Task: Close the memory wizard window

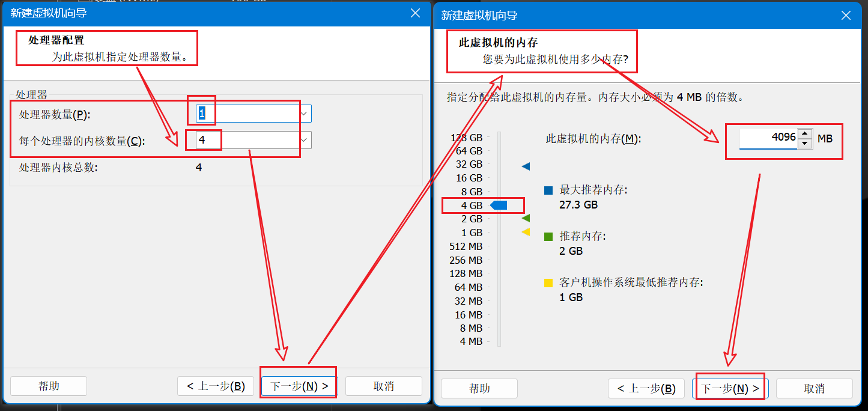Action: pyautogui.click(x=846, y=16)
